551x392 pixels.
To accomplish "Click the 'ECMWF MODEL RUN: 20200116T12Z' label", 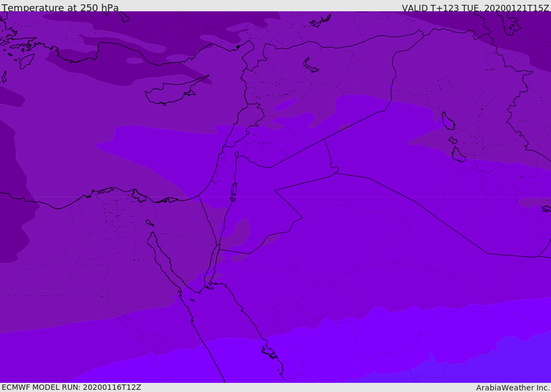I will coord(72,387).
